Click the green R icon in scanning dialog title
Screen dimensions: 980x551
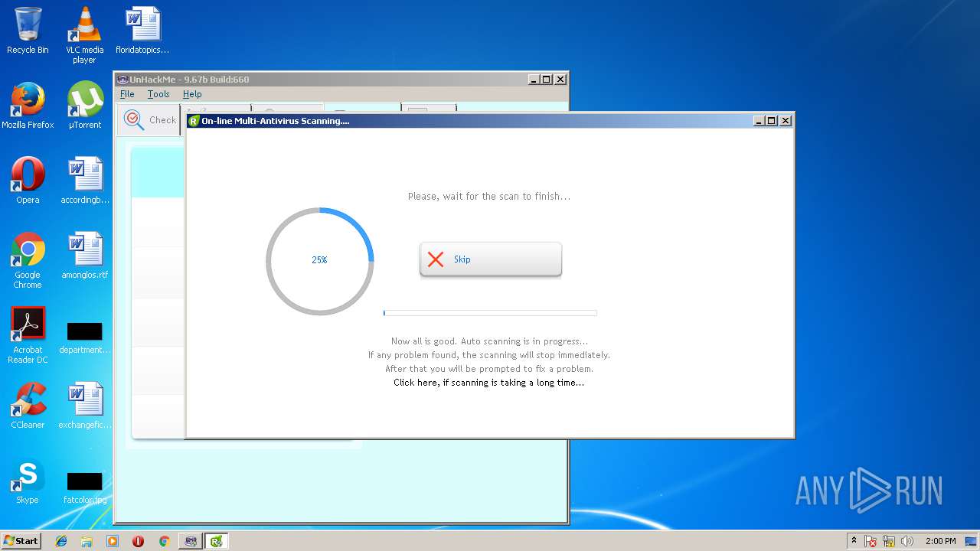click(194, 121)
